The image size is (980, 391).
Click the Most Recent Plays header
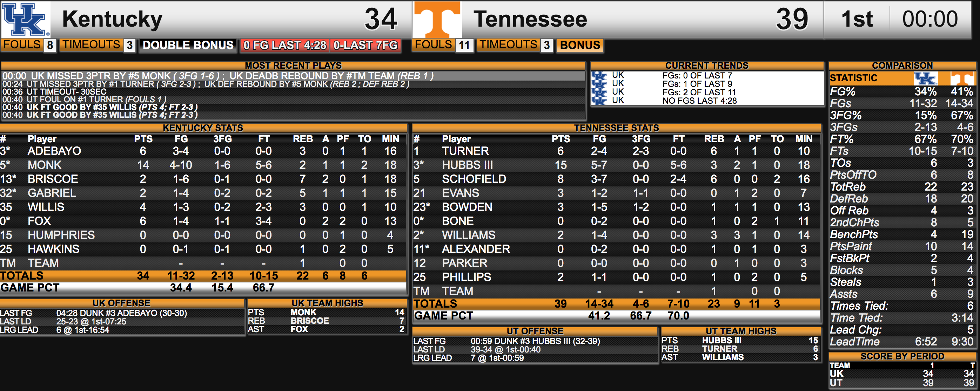[x=293, y=66]
